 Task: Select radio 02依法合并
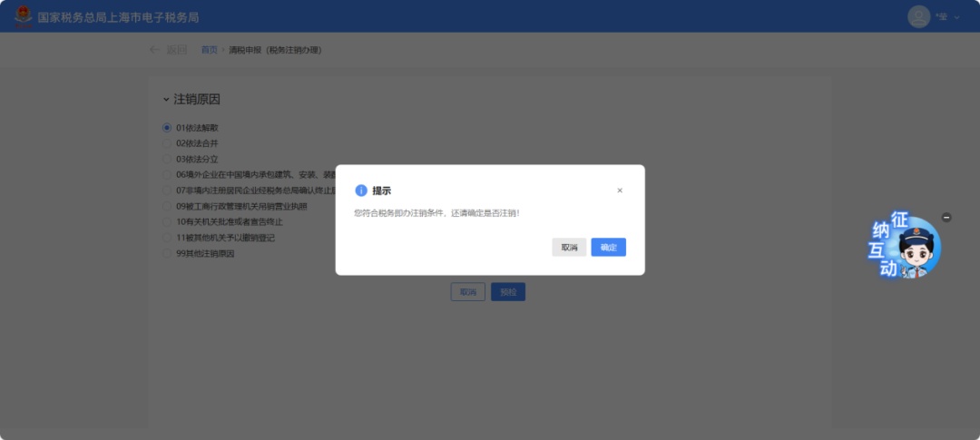click(x=167, y=143)
